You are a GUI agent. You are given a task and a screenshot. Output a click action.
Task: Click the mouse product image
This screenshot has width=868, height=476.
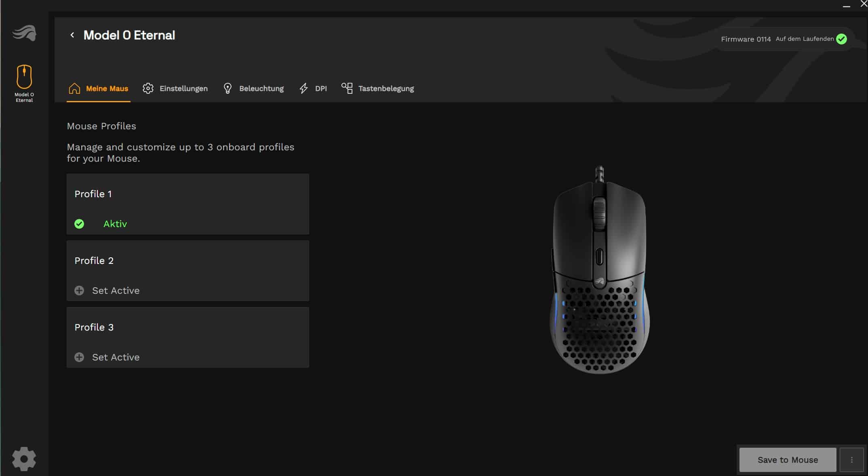click(x=600, y=270)
